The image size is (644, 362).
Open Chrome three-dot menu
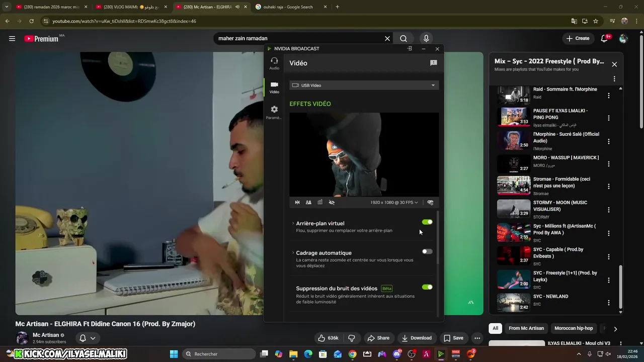point(636,21)
